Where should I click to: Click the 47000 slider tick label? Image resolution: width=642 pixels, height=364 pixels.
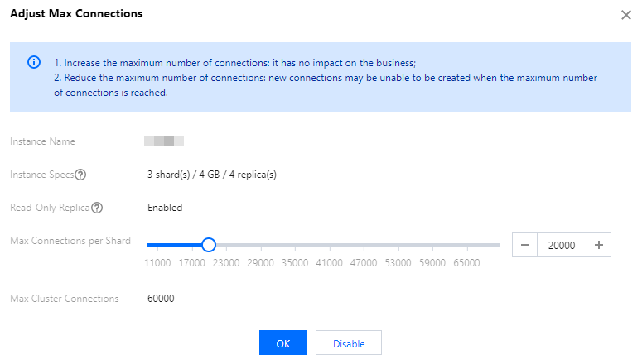tap(363, 263)
